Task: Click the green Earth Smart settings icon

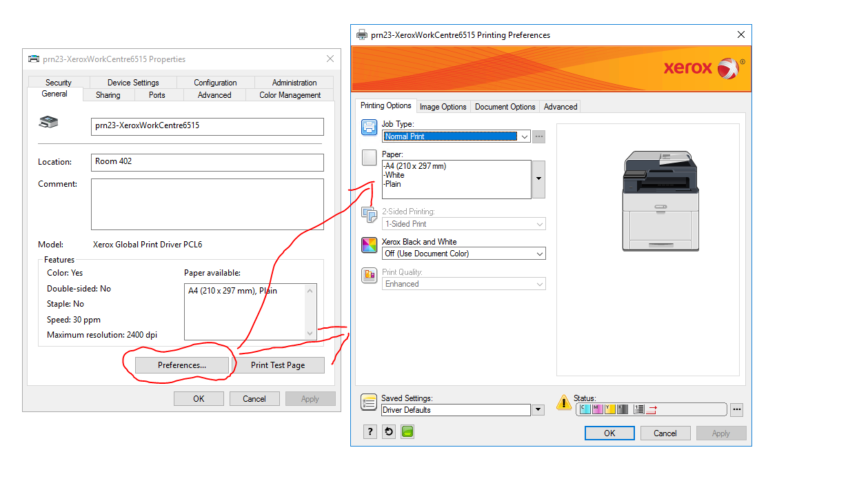Action: tap(407, 431)
